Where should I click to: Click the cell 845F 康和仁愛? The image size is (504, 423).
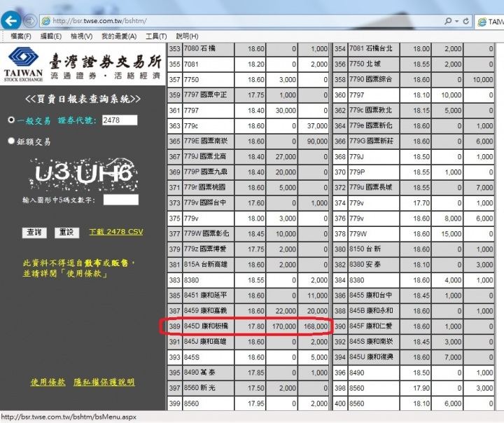374,326
